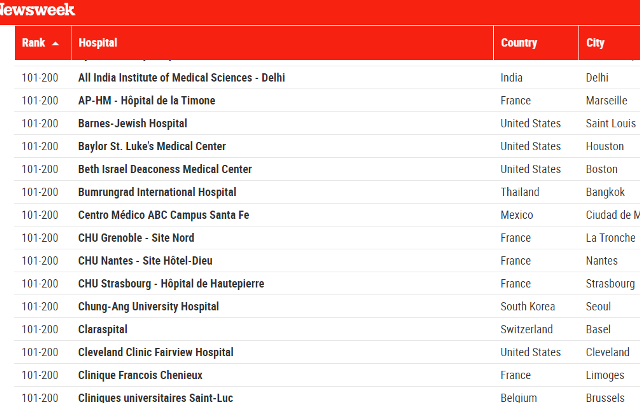640x403 pixels.
Task: Sort by the Rank column header
Action: pyautogui.click(x=43, y=43)
